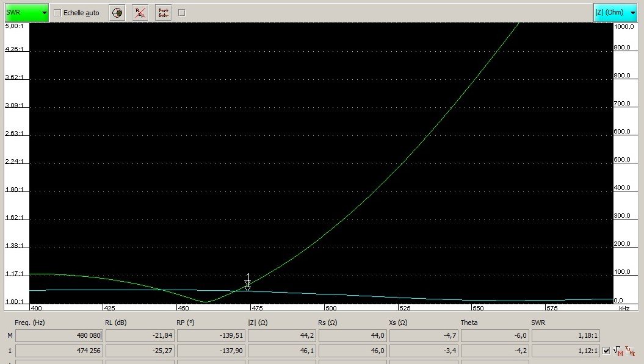
Task: Select marker 1 RL value -25,27
Action: [140, 351]
